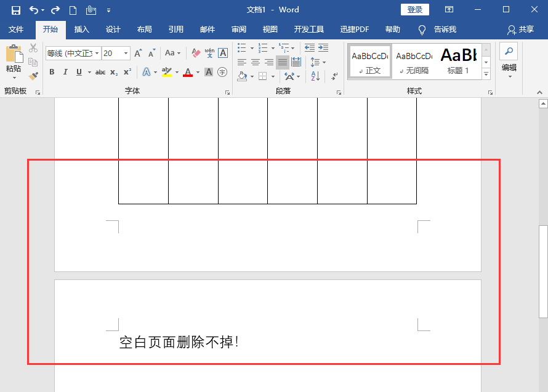Click the Cut scissors icon

click(33, 48)
